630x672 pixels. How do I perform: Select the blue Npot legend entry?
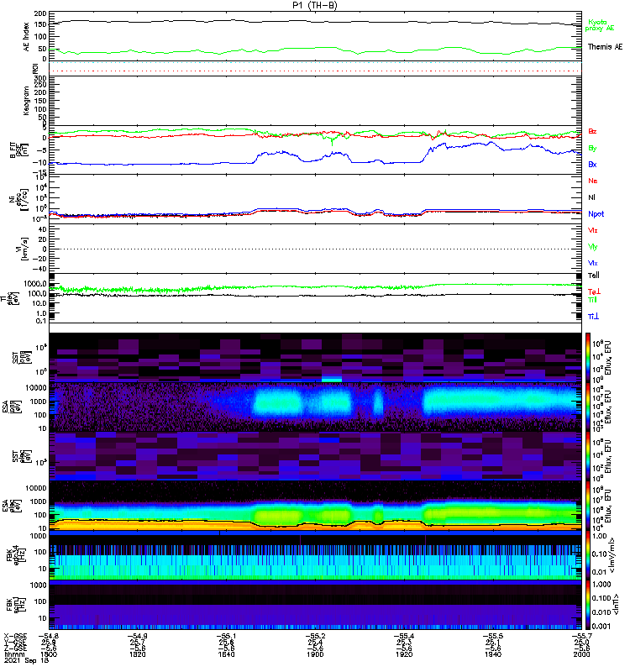pos(596,214)
